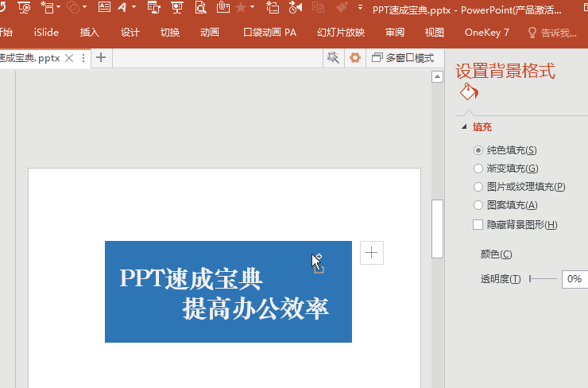Click the orange gear settings icon in tab bar
This screenshot has width=588, height=388.
354,58
